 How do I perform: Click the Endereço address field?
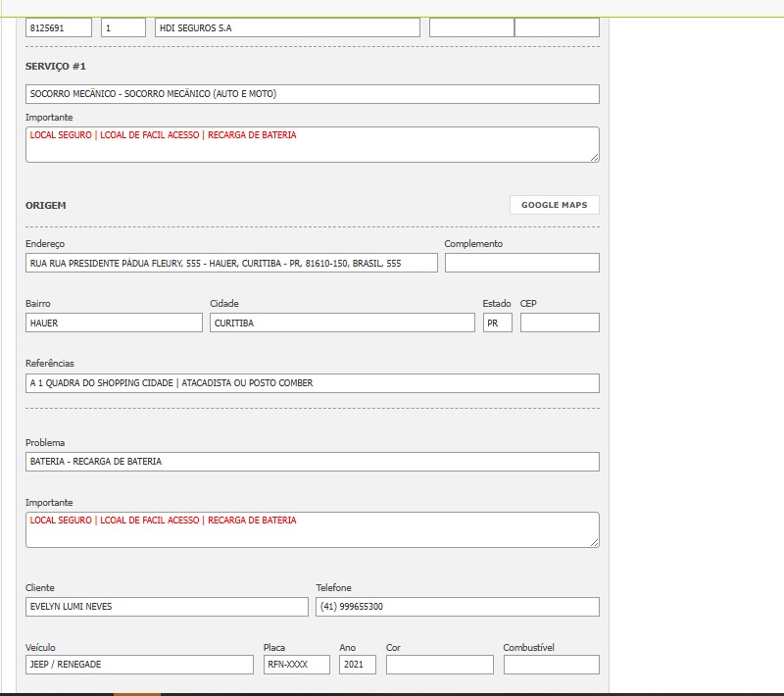pos(231,263)
